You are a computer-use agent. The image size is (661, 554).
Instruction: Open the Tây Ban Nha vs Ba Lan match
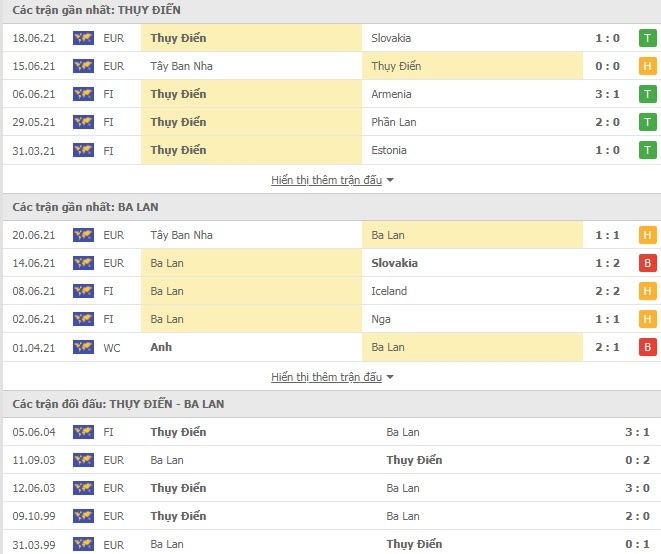330,235
